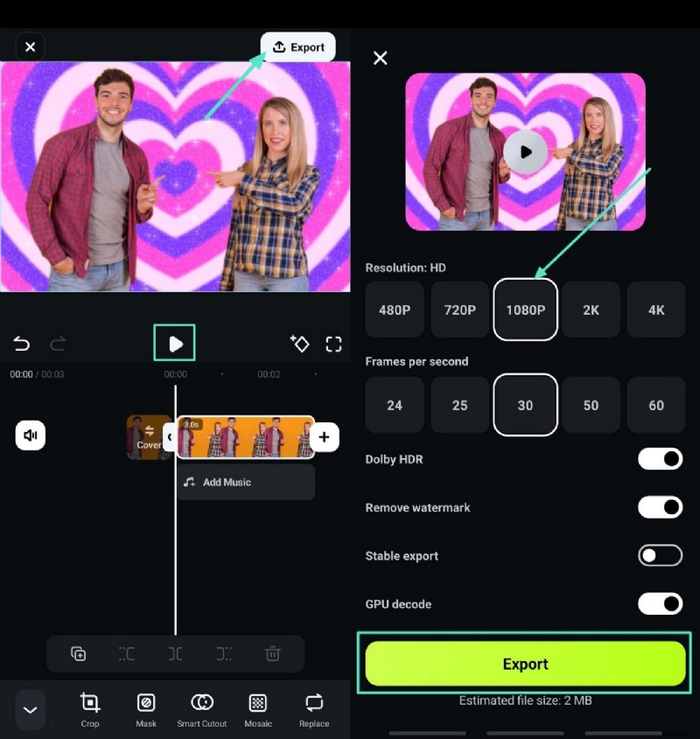
Task: Enable Stable export
Action: (x=660, y=555)
